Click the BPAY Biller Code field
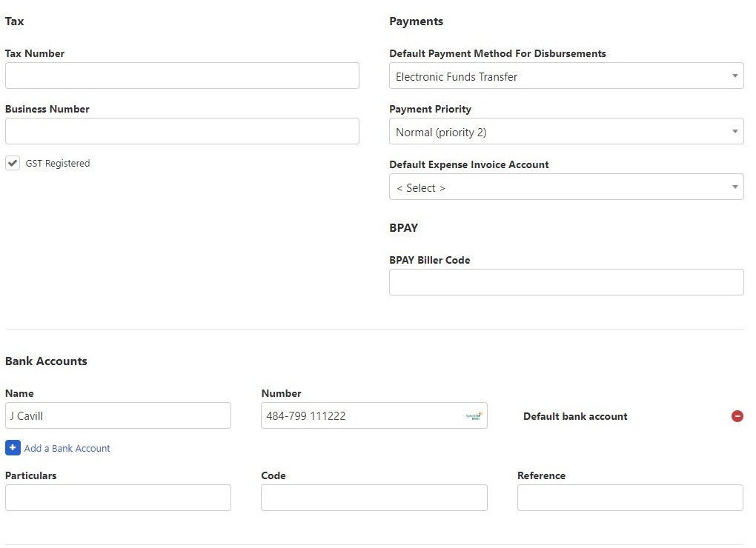Viewport: 756px width, 548px height. tap(566, 282)
